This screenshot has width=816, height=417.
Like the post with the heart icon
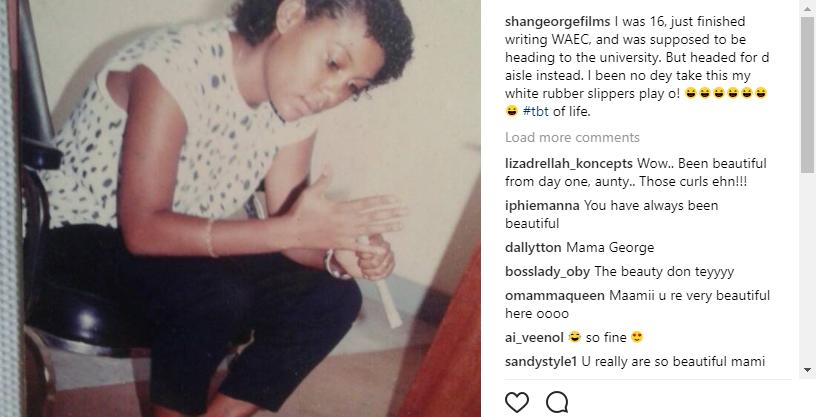[x=517, y=402]
